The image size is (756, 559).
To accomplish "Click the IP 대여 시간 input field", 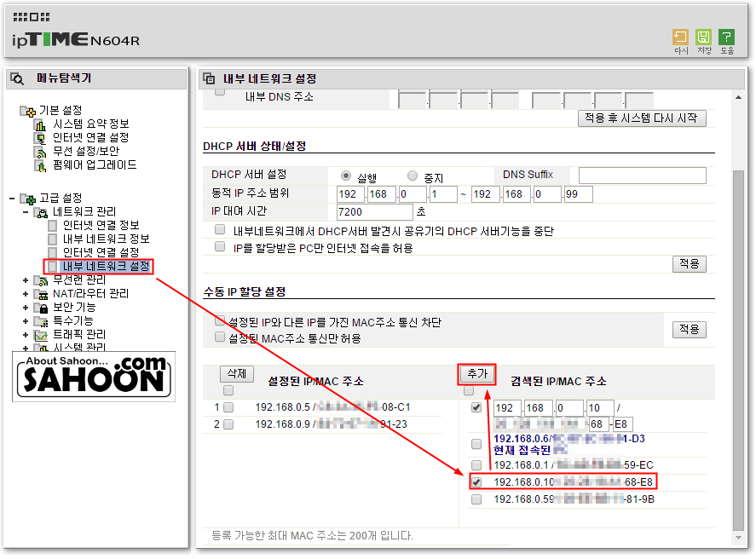I will (x=375, y=212).
